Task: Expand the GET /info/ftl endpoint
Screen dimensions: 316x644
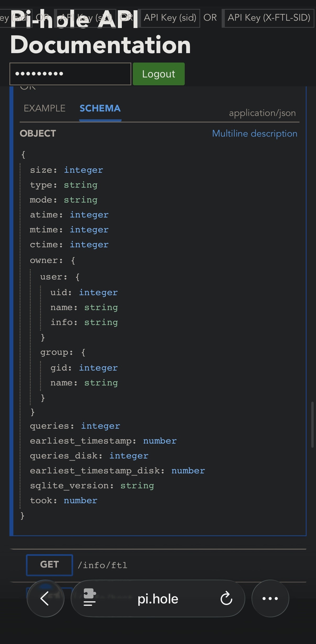Action: click(x=102, y=565)
